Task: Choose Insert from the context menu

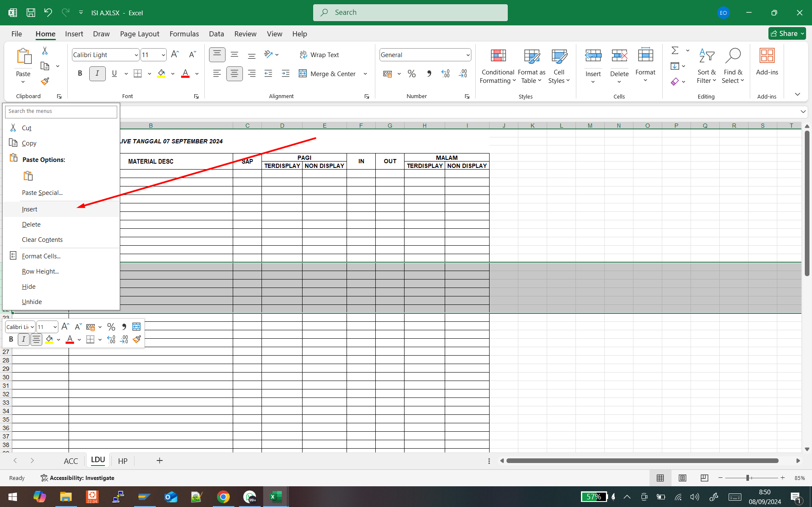Action: click(30, 209)
